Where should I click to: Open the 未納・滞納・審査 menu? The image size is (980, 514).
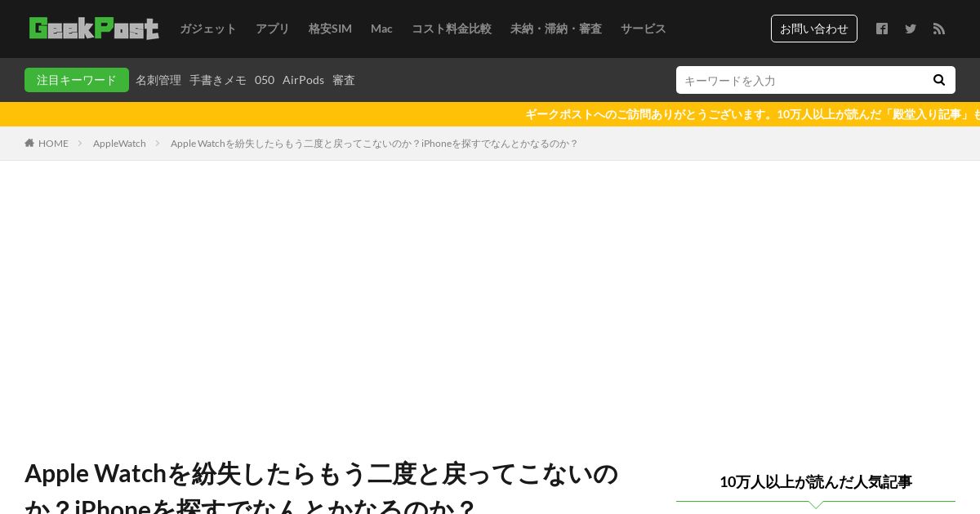click(x=556, y=29)
